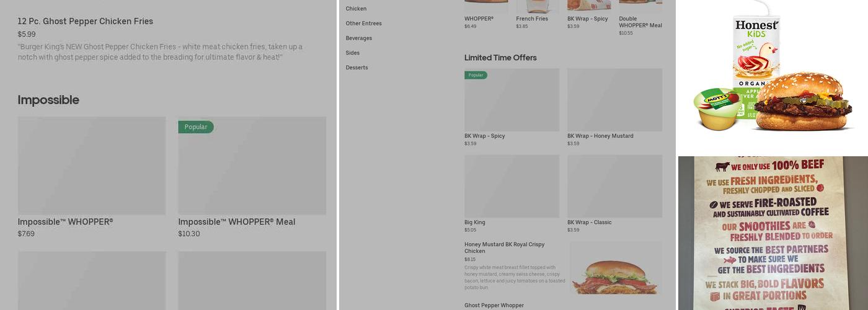
Task: Click the $10.55 Double WHOPPER Meal price
Action: pyautogui.click(x=626, y=33)
